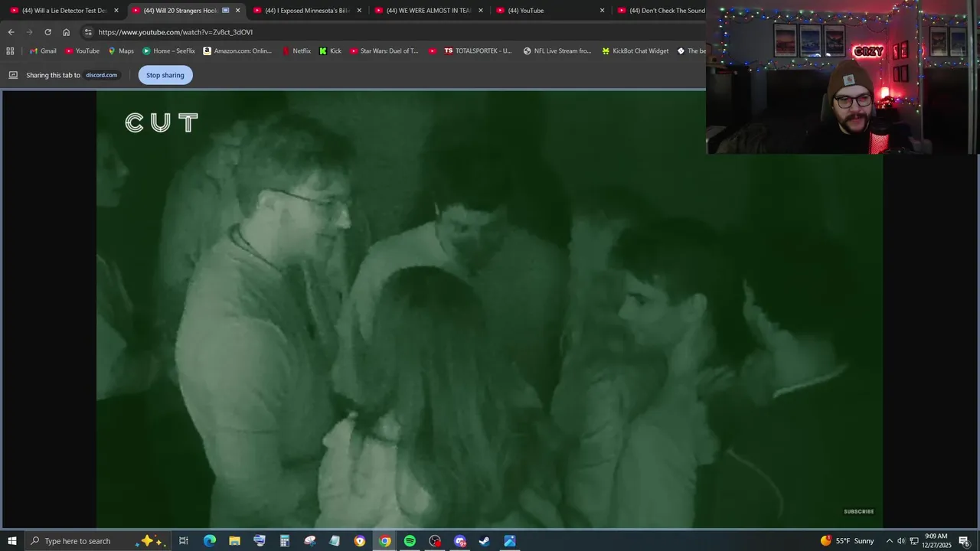Open the Star Wars: Duel bookmark
980x551 pixels.
coord(384,51)
